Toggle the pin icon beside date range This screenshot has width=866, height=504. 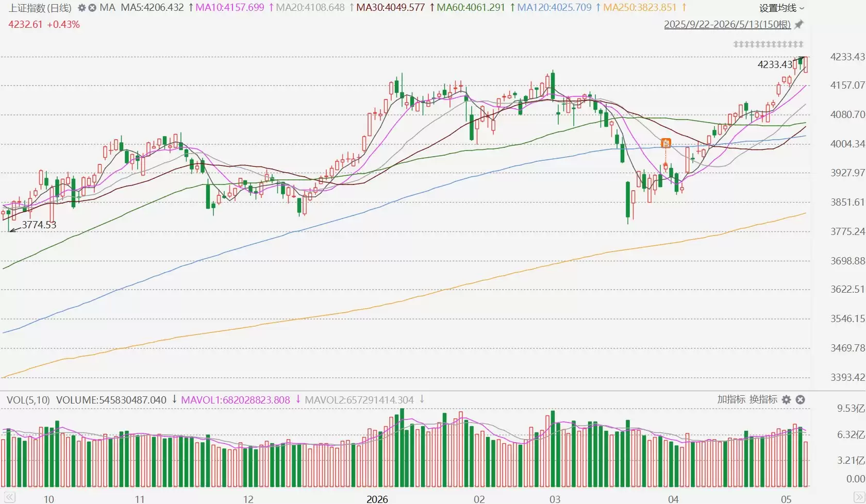point(798,24)
